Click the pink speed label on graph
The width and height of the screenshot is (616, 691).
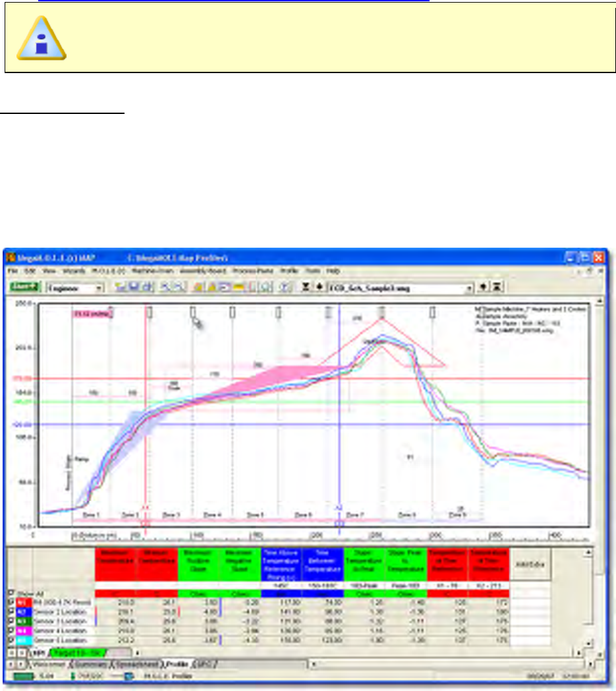point(92,314)
